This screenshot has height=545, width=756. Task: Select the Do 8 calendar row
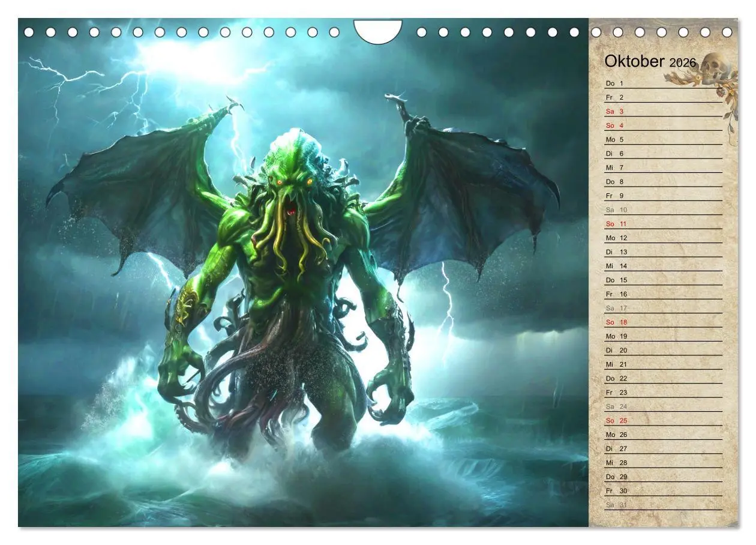pos(663,181)
